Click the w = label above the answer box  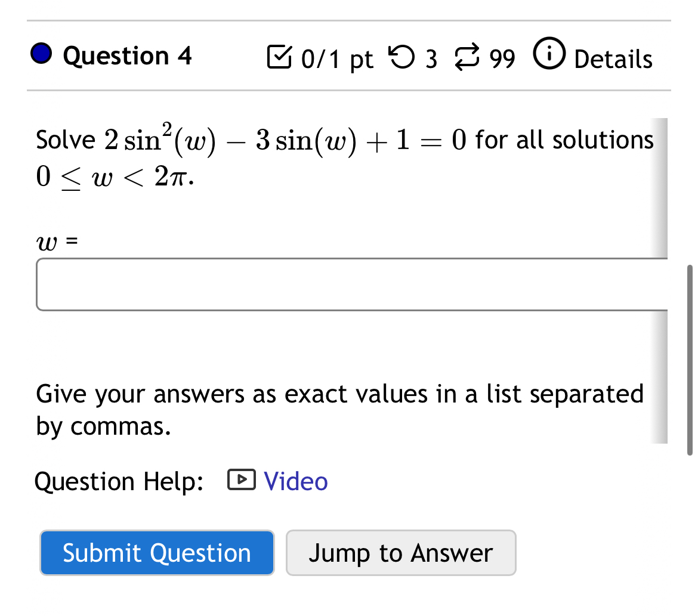(57, 242)
